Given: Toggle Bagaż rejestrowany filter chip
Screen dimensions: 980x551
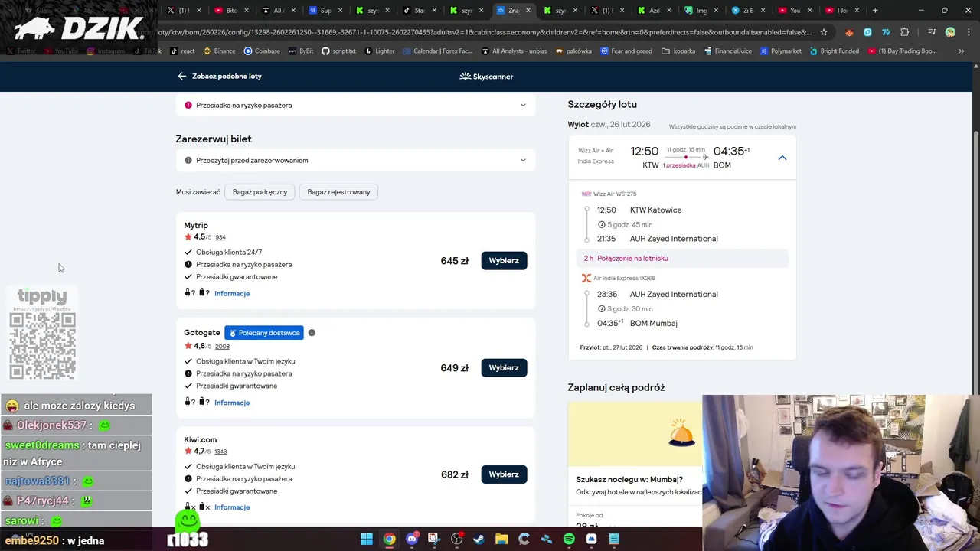Looking at the screenshot, I should 338,192.
